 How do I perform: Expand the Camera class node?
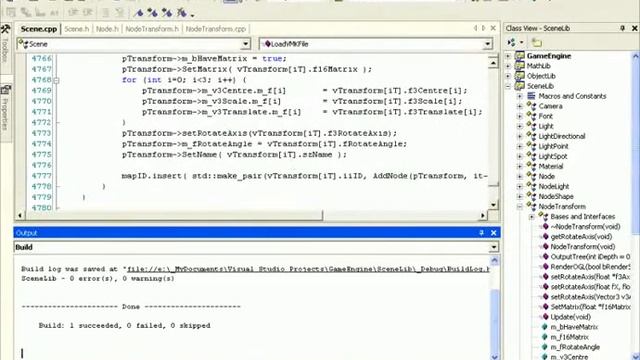click(520, 106)
